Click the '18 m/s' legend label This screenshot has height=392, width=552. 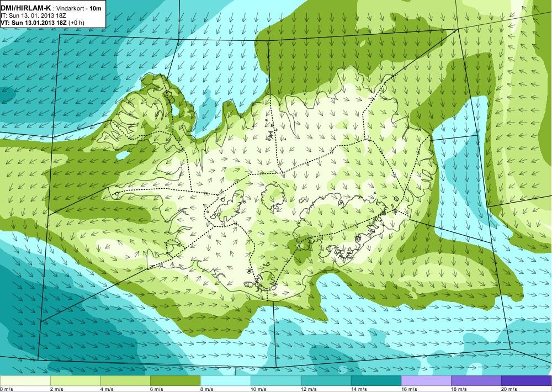point(459,389)
